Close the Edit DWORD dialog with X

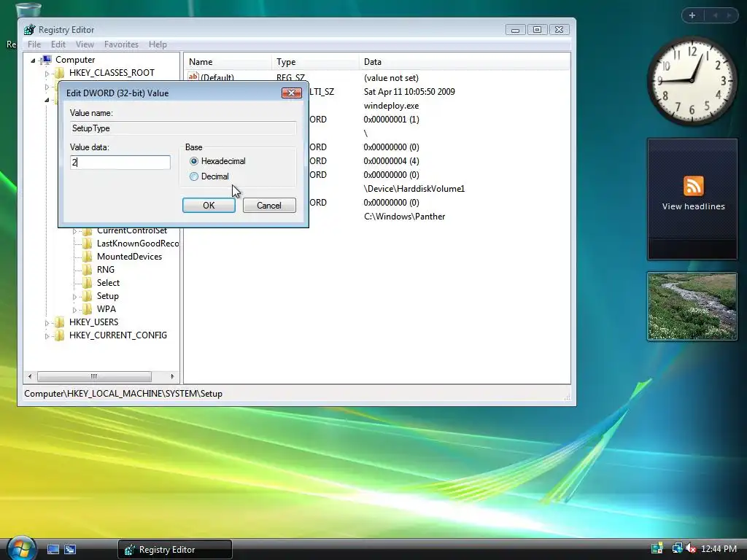tap(292, 93)
